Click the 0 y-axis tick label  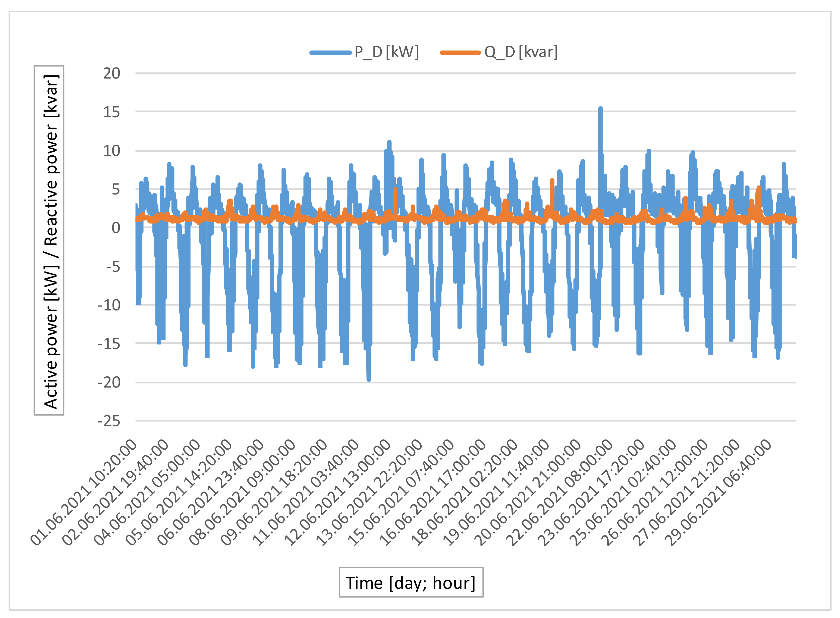tap(116, 228)
